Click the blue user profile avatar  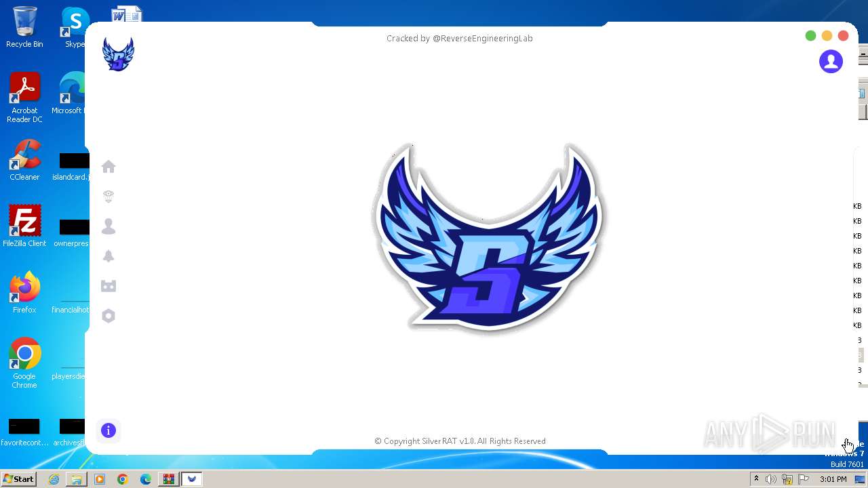coord(831,62)
